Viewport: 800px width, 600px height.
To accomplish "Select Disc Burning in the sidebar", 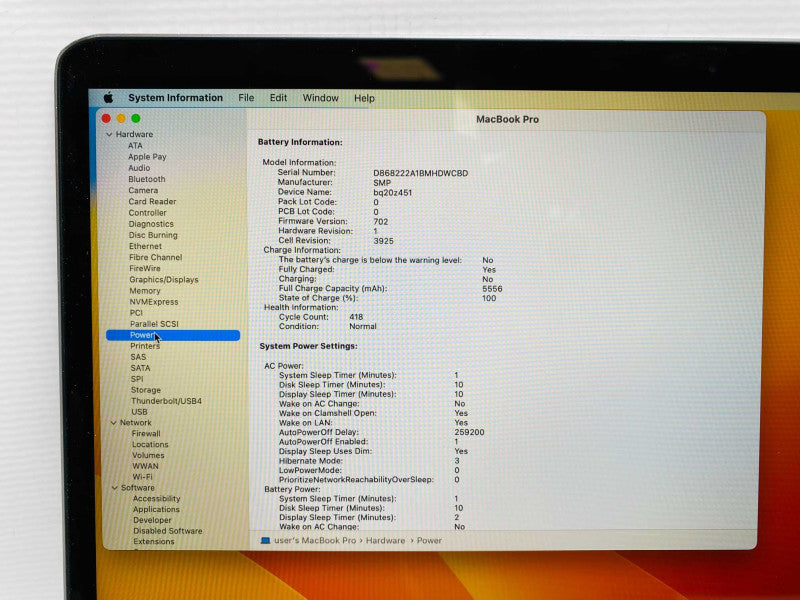I will (153, 235).
